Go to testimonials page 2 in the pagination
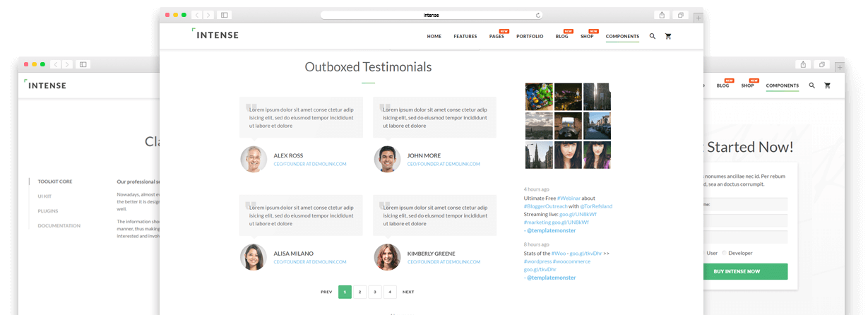 (x=360, y=292)
